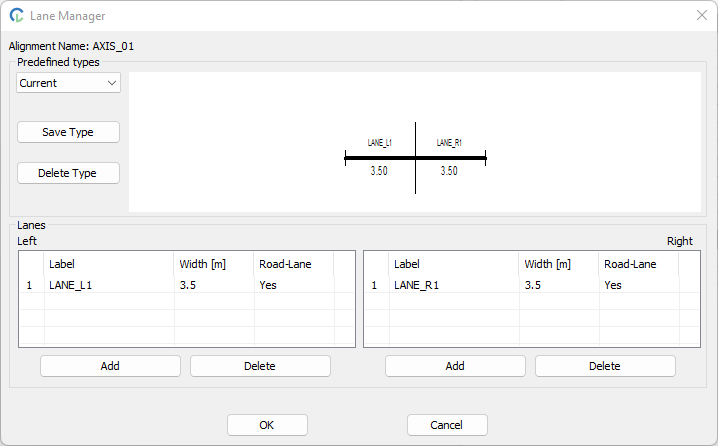Click the Save Type button

tap(68, 132)
